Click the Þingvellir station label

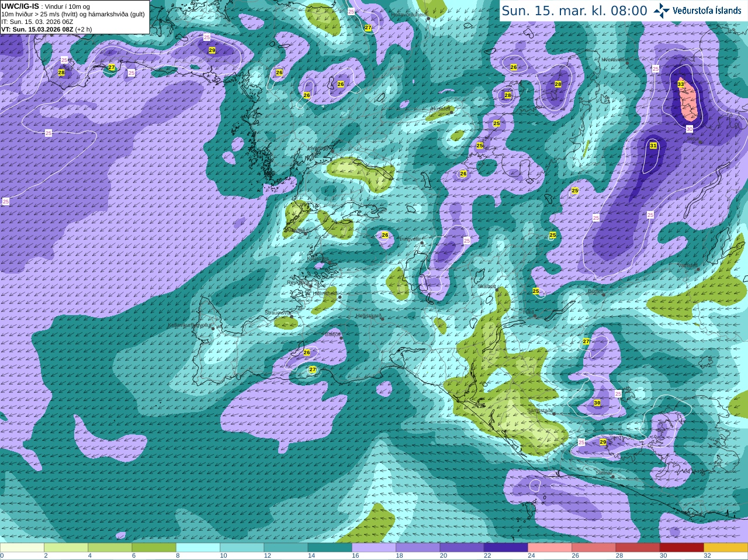coord(410,239)
